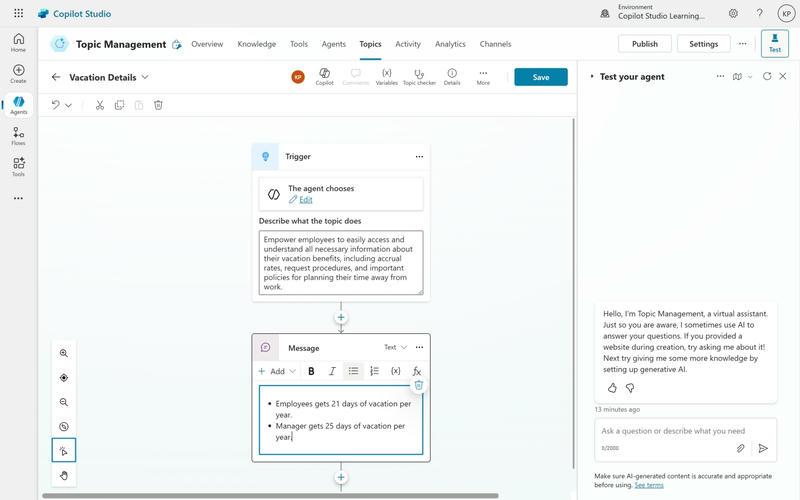Toggle numbered list in Message

pos(374,371)
